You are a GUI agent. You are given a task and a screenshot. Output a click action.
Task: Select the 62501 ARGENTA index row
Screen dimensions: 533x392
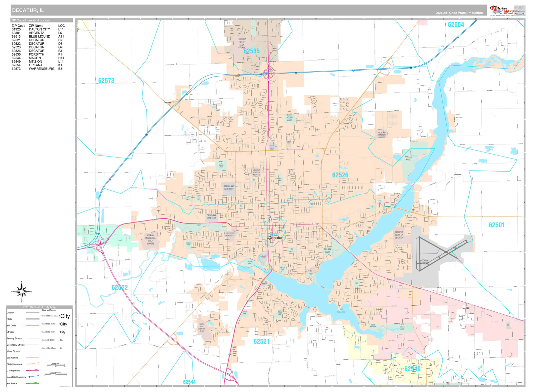[x=38, y=33]
